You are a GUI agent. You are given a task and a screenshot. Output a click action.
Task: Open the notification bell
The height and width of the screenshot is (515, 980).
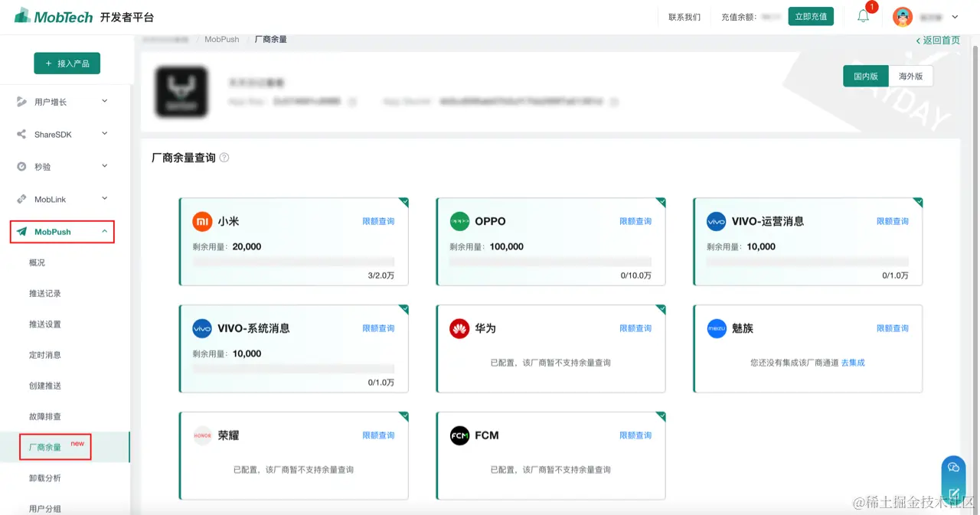tap(863, 16)
